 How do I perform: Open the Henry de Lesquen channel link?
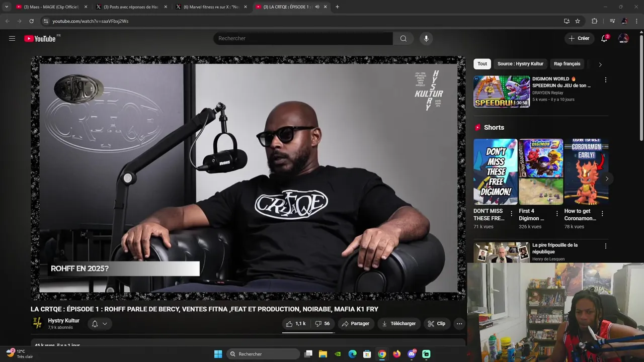[548, 259]
